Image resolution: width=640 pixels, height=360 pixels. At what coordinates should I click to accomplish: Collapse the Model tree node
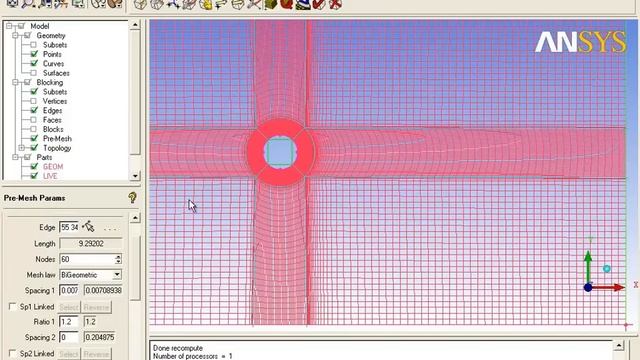tap(9, 26)
